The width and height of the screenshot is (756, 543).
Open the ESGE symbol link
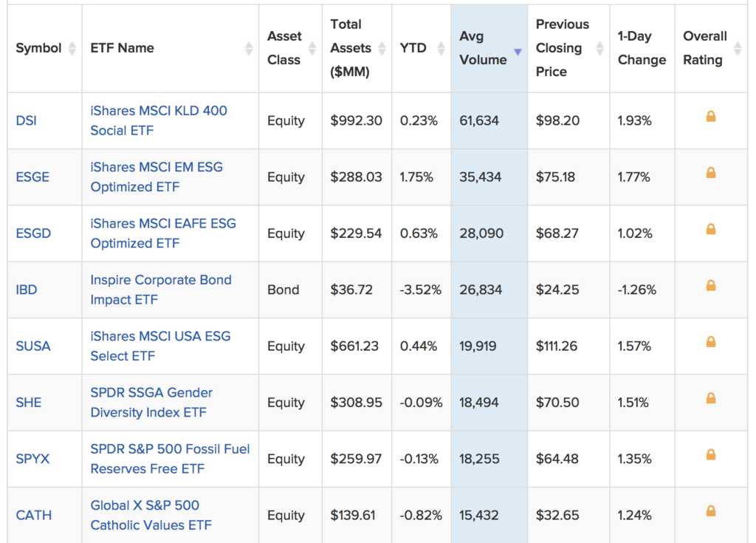coord(32,177)
